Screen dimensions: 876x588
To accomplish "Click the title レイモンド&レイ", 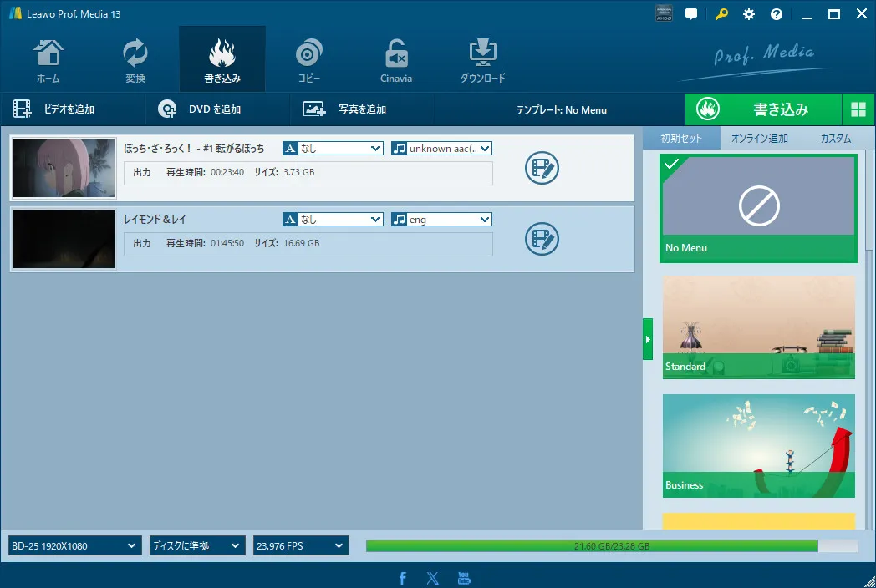I will pos(155,220).
